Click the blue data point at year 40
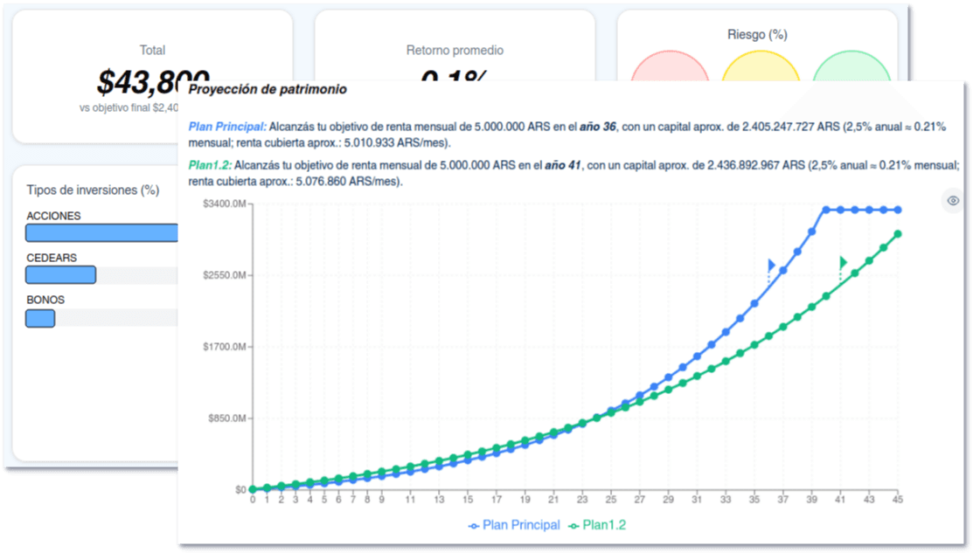 pos(826,210)
